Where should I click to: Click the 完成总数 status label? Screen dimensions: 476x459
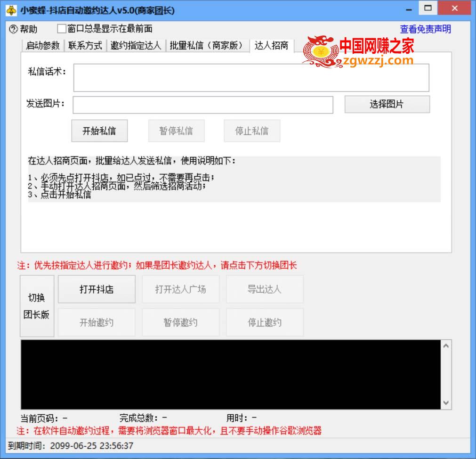coord(143,418)
